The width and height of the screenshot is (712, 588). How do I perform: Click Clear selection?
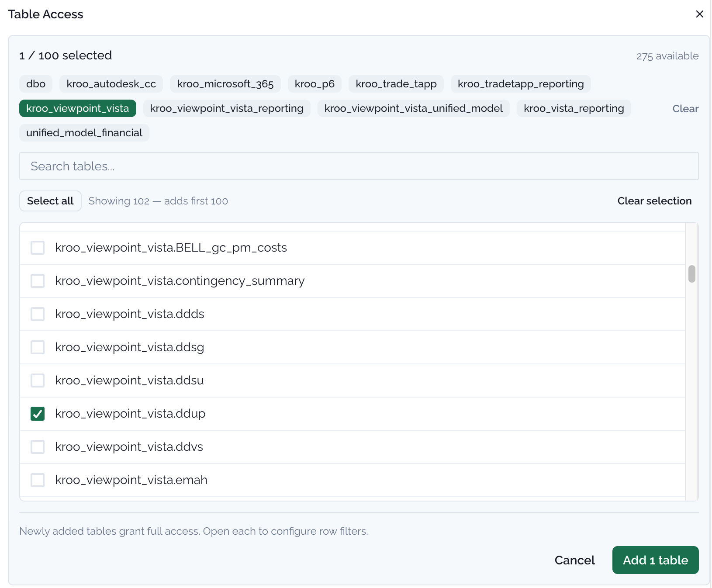(x=654, y=201)
